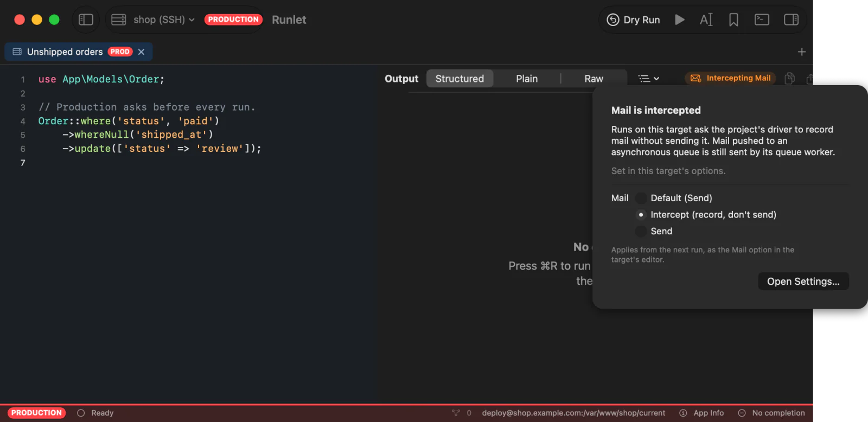Close the Unshipped orders tab
The height and width of the screenshot is (422, 868).
141,52
